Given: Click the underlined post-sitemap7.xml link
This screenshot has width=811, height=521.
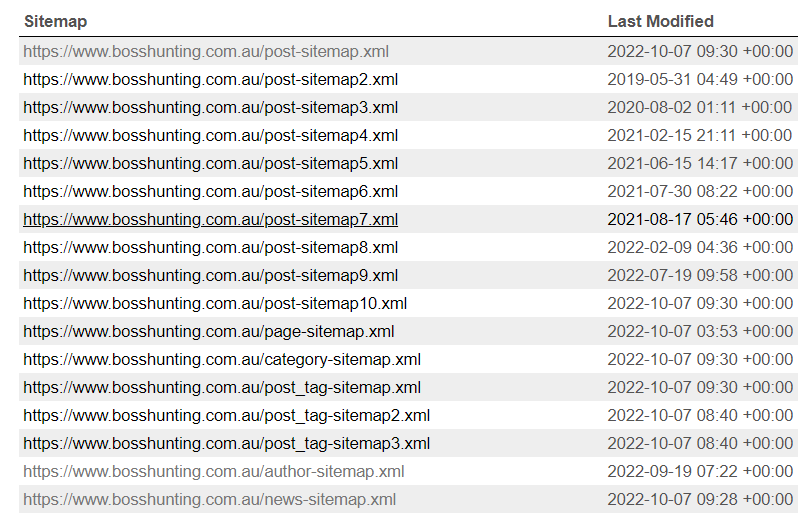Looking at the screenshot, I should tap(210, 219).
